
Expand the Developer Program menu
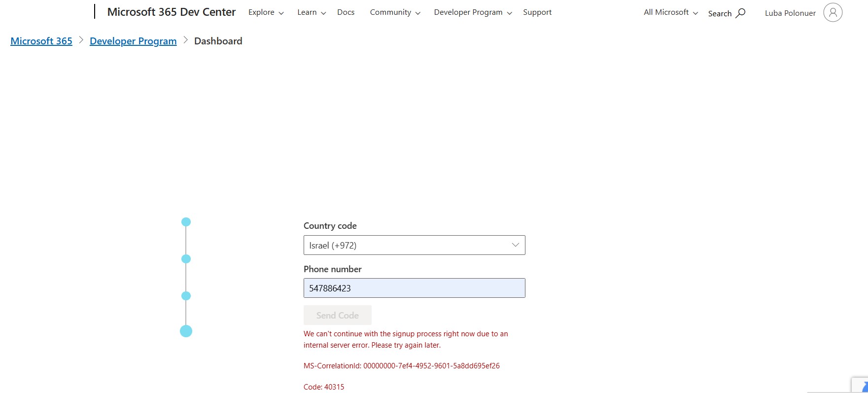point(473,12)
